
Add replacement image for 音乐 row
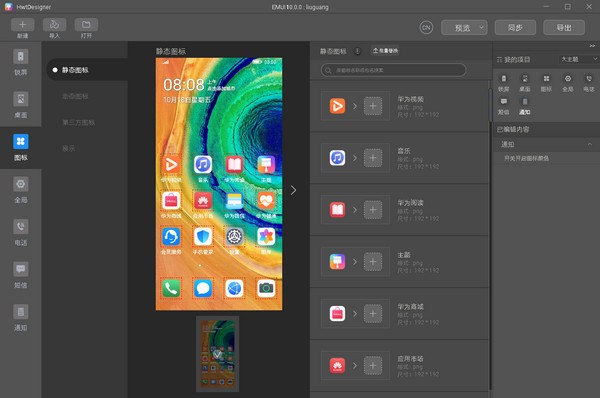pyautogui.click(x=373, y=158)
